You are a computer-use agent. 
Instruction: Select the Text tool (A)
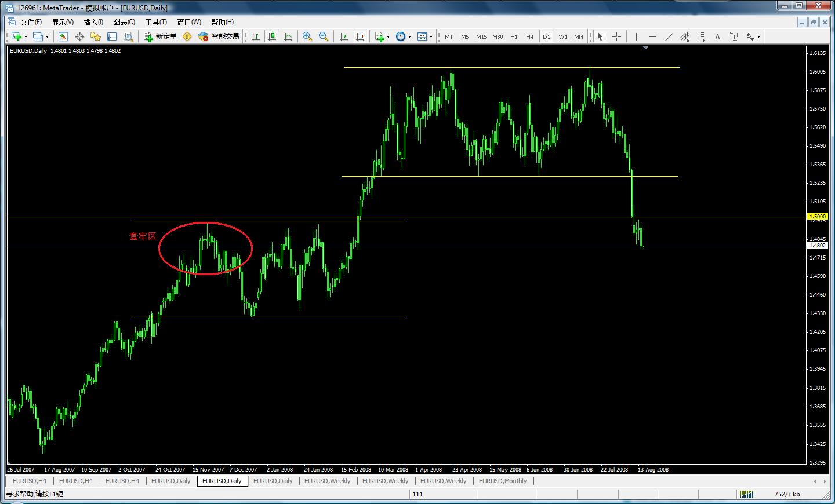tap(717, 36)
